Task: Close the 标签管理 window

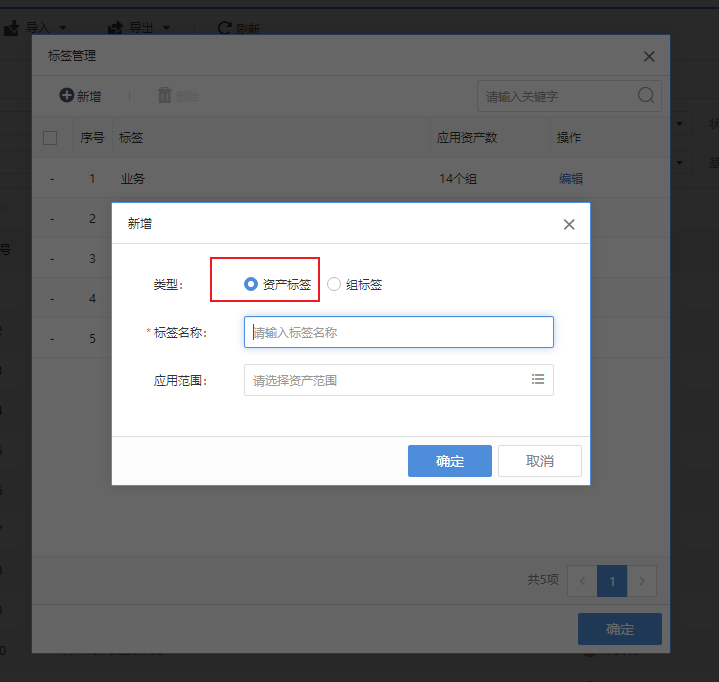Action: (649, 57)
